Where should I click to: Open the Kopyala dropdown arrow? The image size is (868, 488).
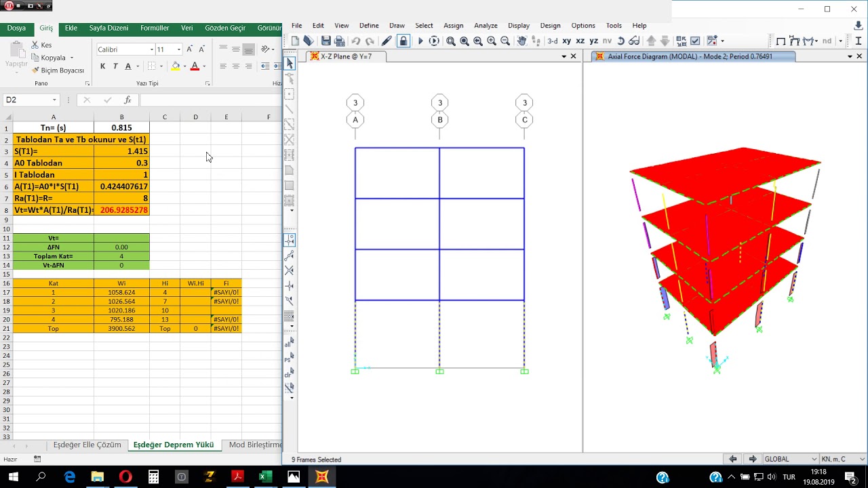click(x=72, y=58)
